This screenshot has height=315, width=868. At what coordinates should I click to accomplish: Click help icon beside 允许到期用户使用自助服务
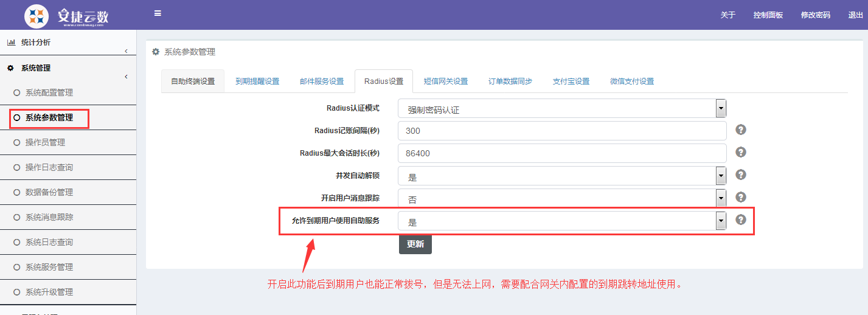(740, 220)
